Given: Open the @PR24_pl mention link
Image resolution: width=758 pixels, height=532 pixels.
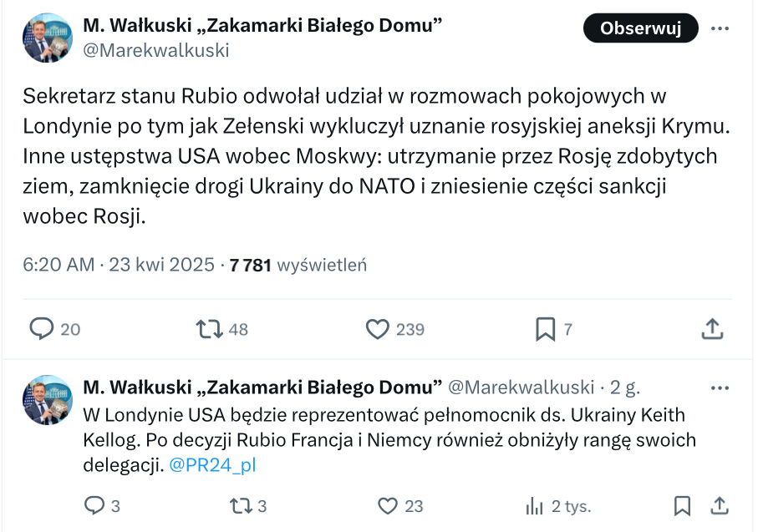Looking at the screenshot, I should coord(212,465).
